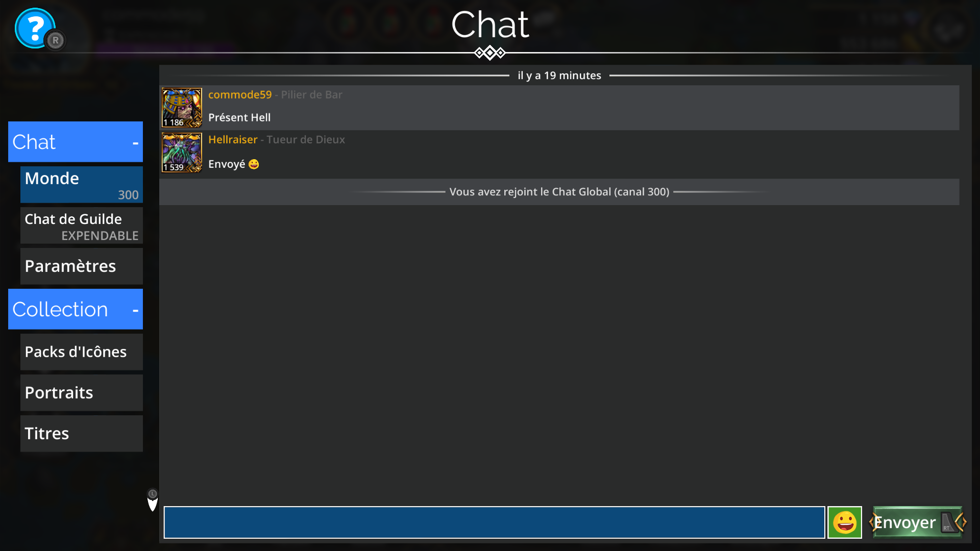Click commode59's portrait avatar
Image resolution: width=980 pixels, height=551 pixels.
pos(182,108)
